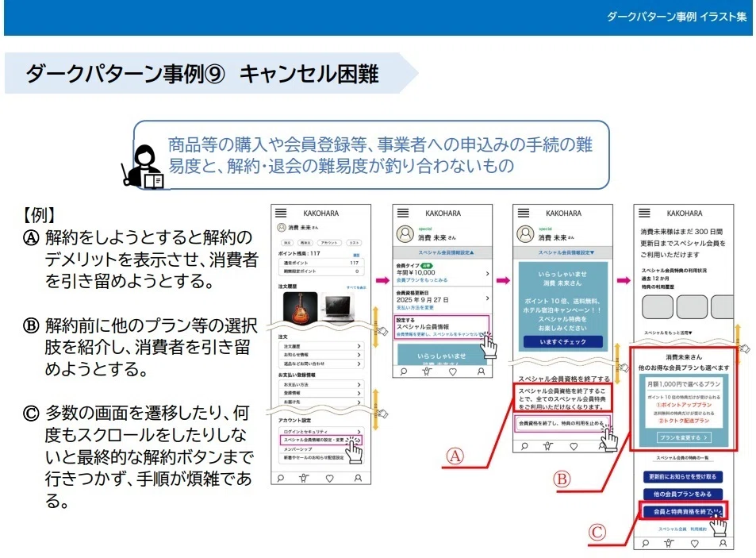756x558 pixels.
Task: Tap heart icon below the 他の会員プランをみる button
Action: pyautogui.click(x=694, y=543)
